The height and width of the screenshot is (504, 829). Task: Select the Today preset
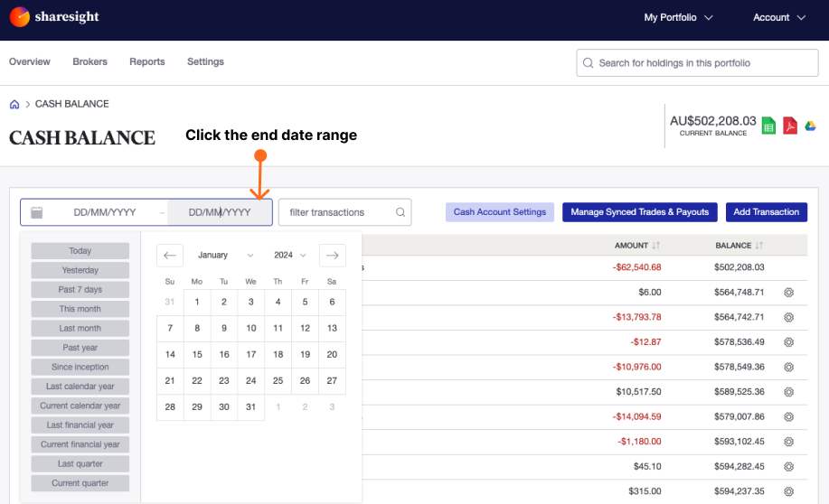pyautogui.click(x=80, y=251)
